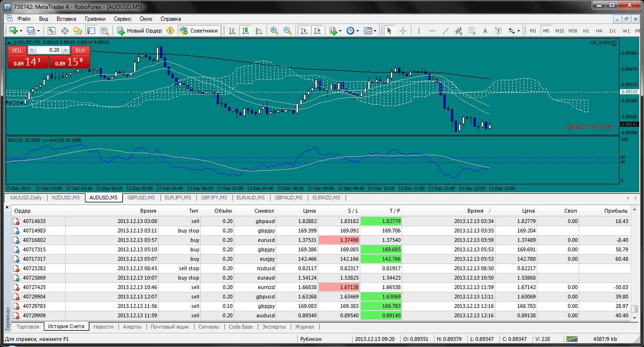The image size is (644, 347).
Task: Expand the Arrows tool dropdown arrow
Action: pyautogui.click(x=519, y=31)
